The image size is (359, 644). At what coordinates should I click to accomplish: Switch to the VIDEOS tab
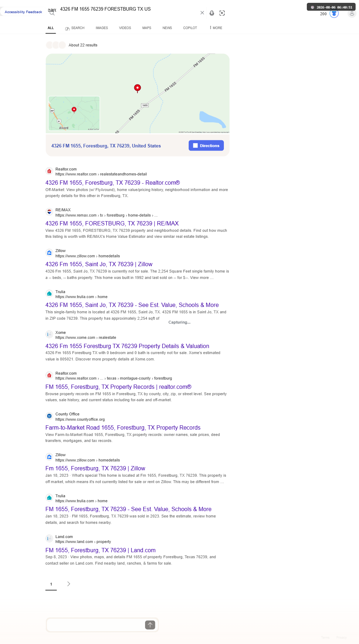(x=125, y=28)
